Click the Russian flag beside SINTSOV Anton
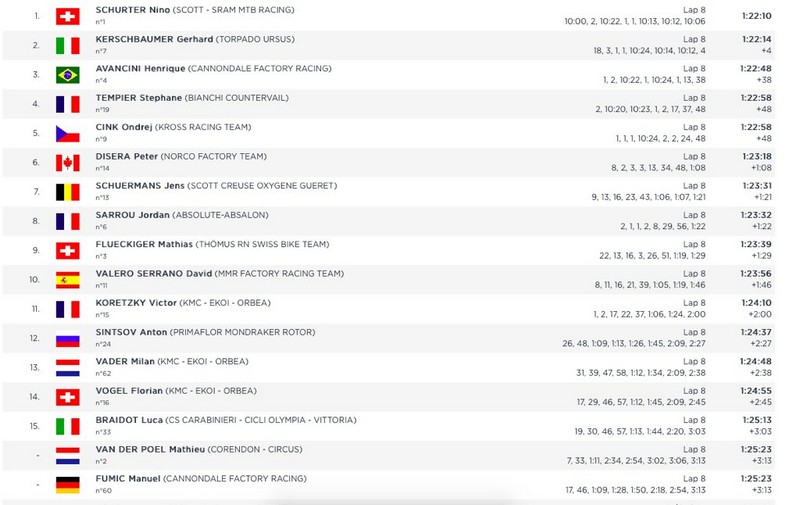 click(67, 339)
